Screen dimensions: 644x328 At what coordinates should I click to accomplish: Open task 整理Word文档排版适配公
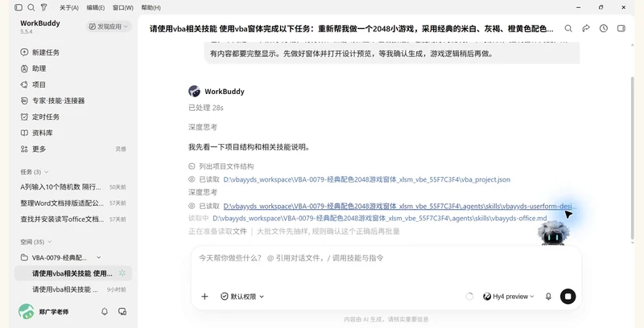point(73,203)
